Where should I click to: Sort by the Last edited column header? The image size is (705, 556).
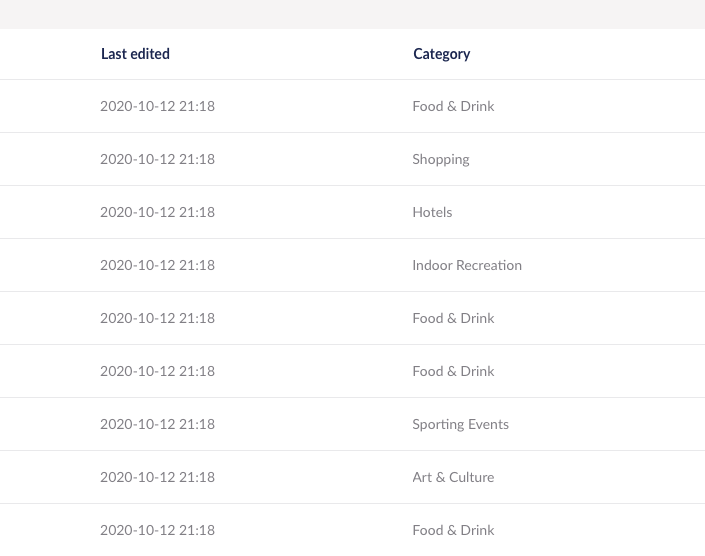[x=135, y=54]
